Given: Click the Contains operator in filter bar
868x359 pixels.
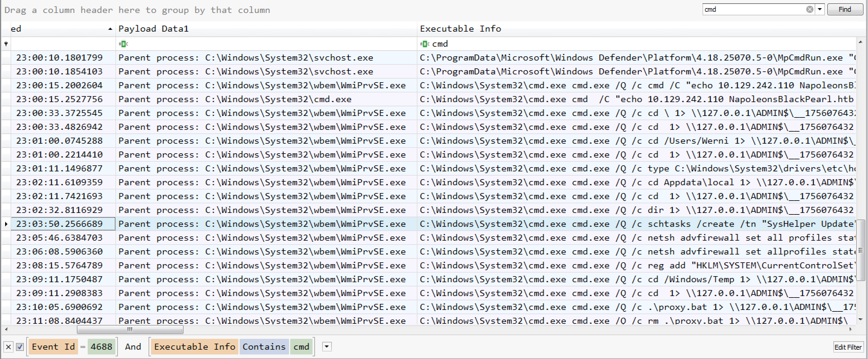Looking at the screenshot, I should 264,347.
